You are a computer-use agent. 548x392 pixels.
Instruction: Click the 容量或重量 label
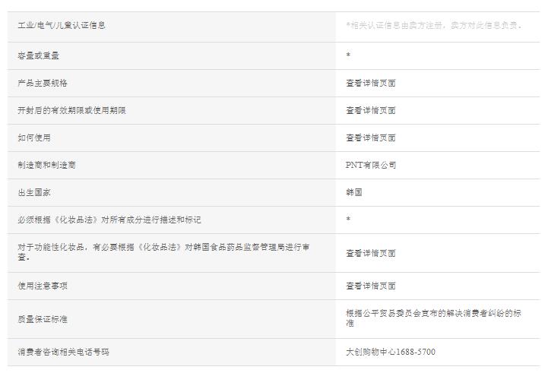39,55
